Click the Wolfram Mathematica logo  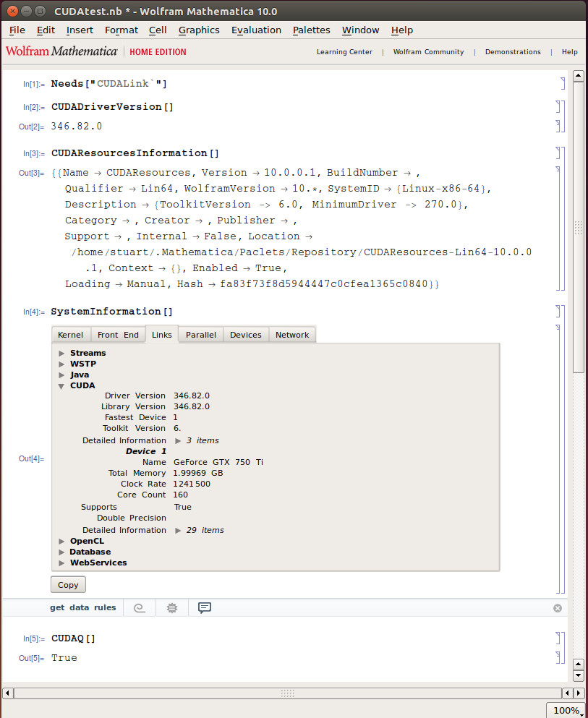point(61,51)
